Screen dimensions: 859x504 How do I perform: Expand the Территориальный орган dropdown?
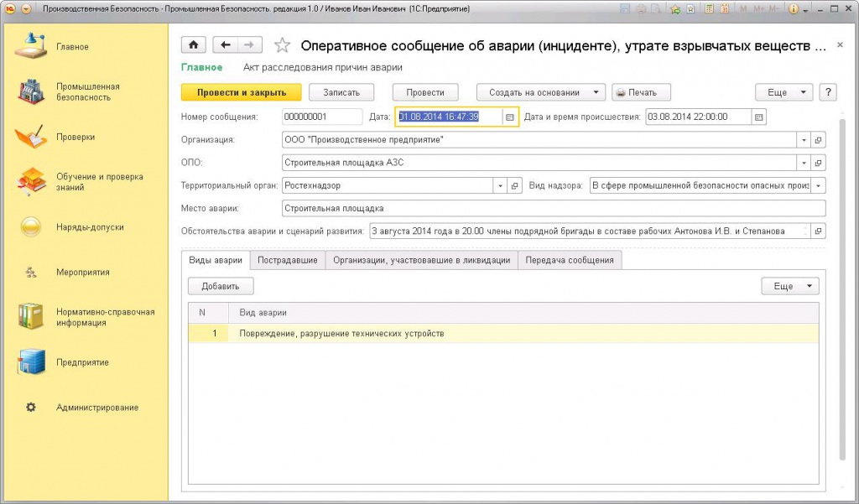pos(500,186)
